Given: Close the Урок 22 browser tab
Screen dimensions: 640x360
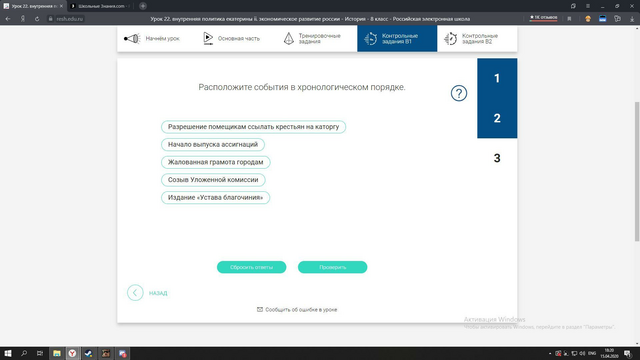Looking at the screenshot, I should pos(61,6).
